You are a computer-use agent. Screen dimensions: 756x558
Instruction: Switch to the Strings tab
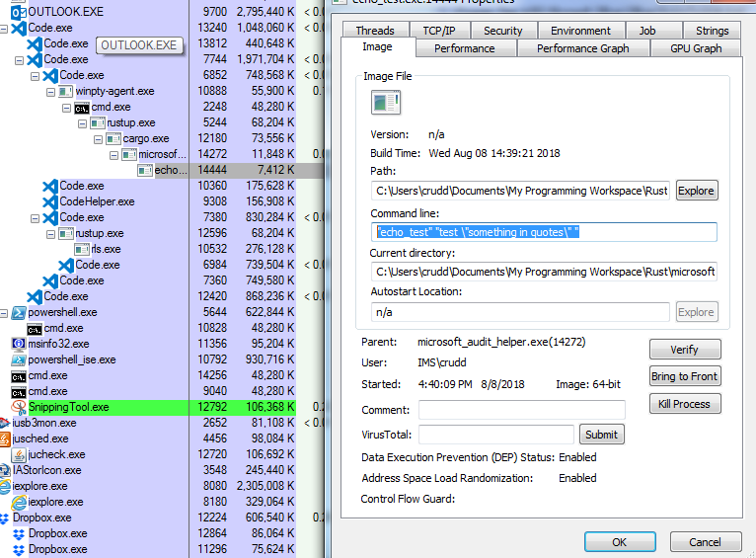[712, 31]
